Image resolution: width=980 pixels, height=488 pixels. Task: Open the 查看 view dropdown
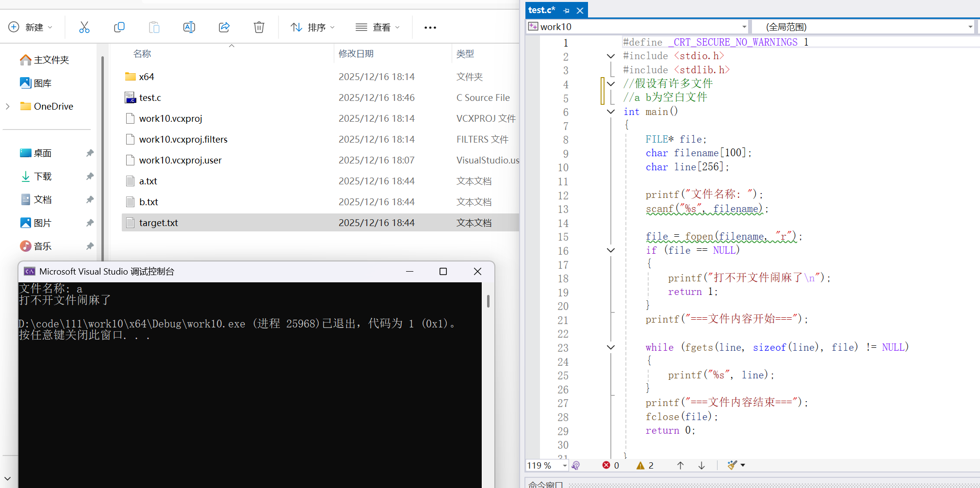point(377,27)
